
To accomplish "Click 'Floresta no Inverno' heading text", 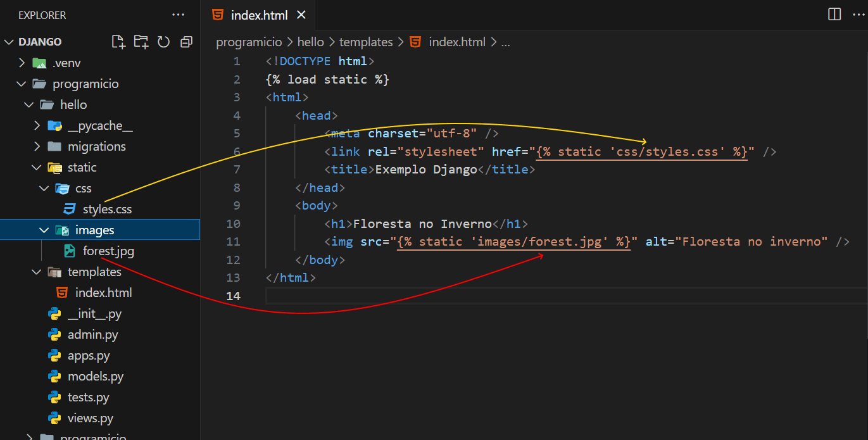I will pyautogui.click(x=422, y=223).
